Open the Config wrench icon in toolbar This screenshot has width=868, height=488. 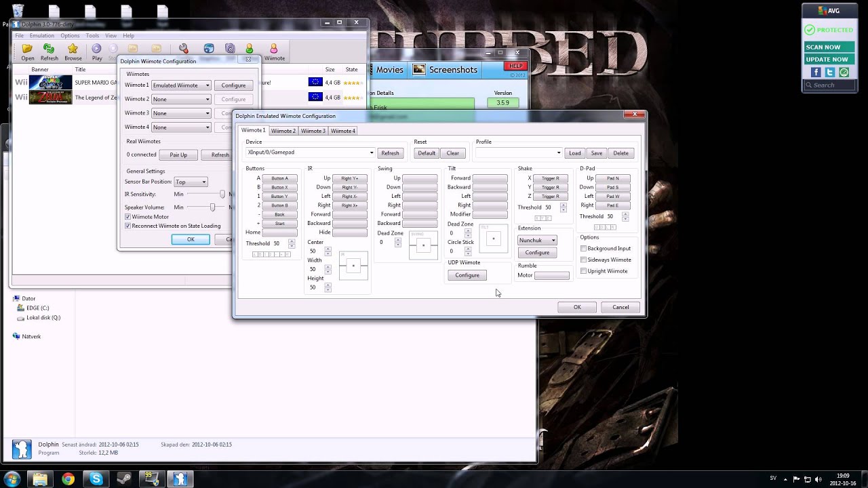[x=183, y=49]
